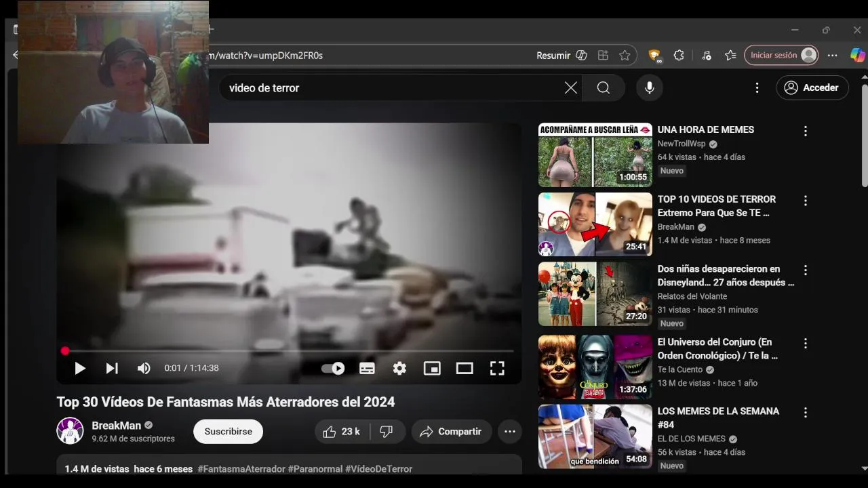The height and width of the screenshot is (488, 868).
Task: Open options for LOS MEMES DE LA SEMANA
Action: point(806,412)
